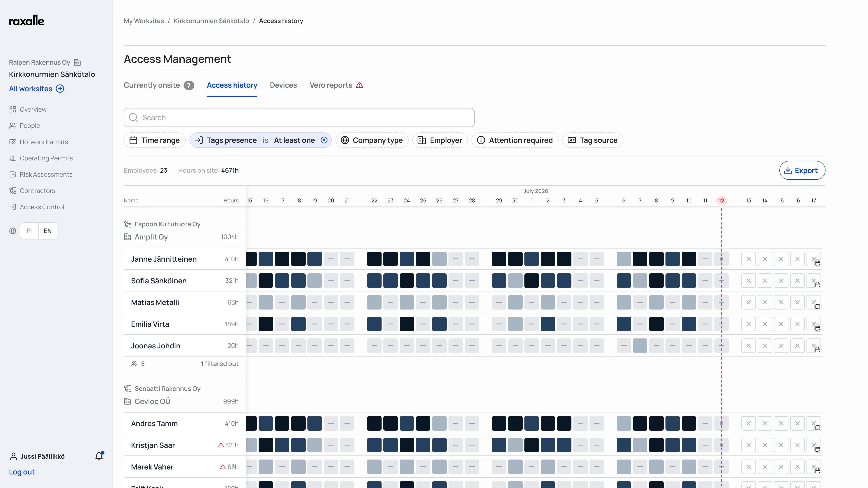Image resolution: width=868 pixels, height=488 pixels.
Task: Go to People section
Action: pyautogui.click(x=30, y=126)
